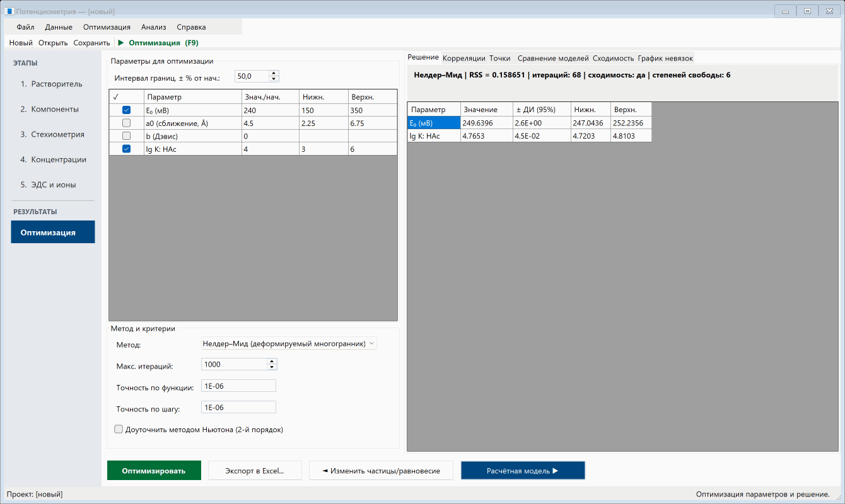Enable Доуточнить методом Ньютона checkbox

click(119, 430)
